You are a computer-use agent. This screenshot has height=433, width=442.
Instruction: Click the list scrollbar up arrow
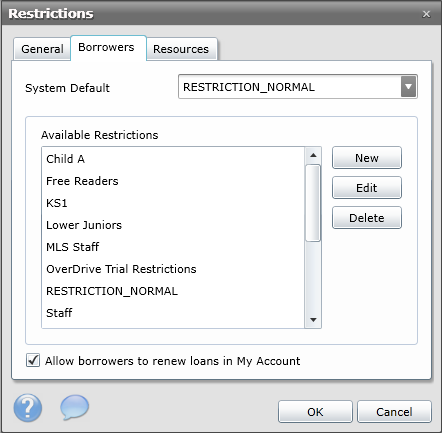click(313, 155)
